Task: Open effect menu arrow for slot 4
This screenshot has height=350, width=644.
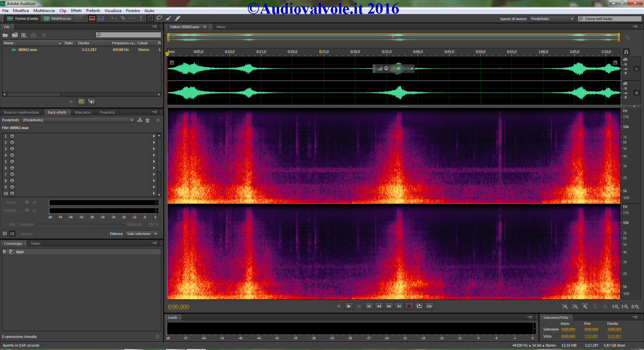Action: (154, 155)
